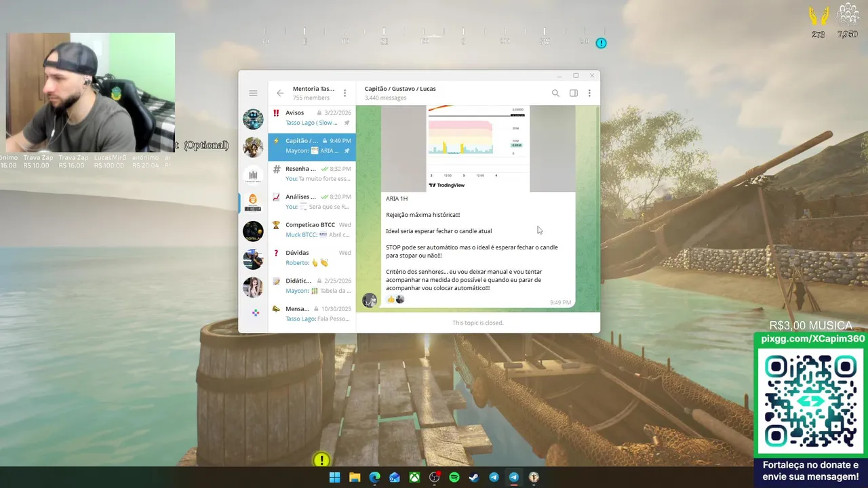Open the first Telegram taskbar icon

click(494, 477)
